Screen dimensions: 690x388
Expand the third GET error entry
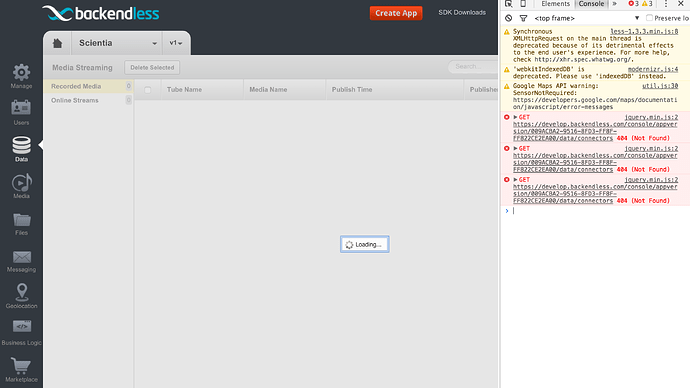(x=515, y=179)
